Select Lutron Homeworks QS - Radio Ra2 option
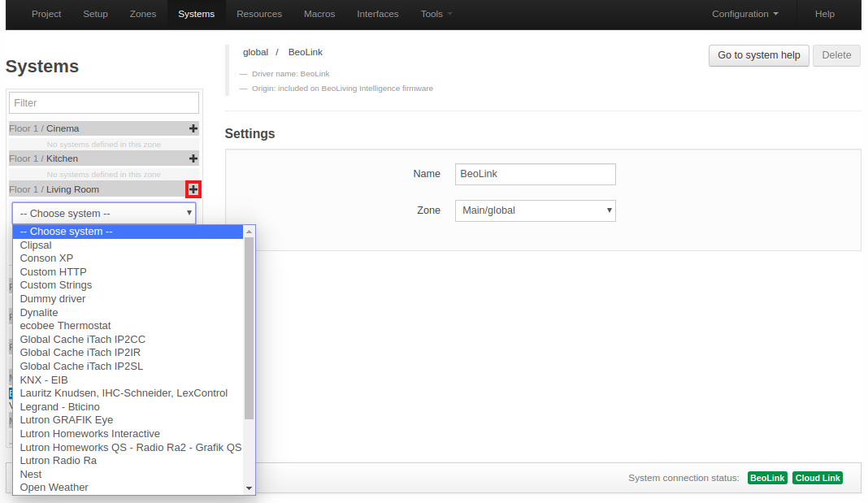This screenshot has width=868, height=503. pos(128,447)
